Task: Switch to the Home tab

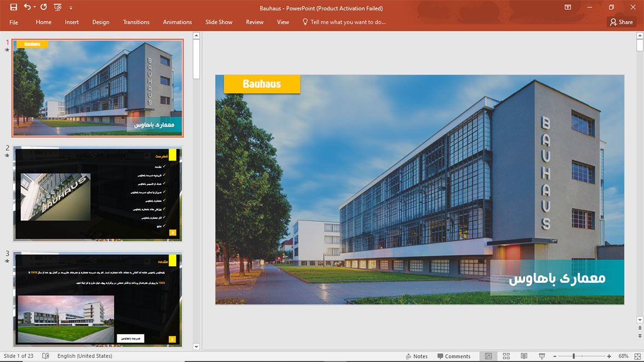Action: coord(44,22)
